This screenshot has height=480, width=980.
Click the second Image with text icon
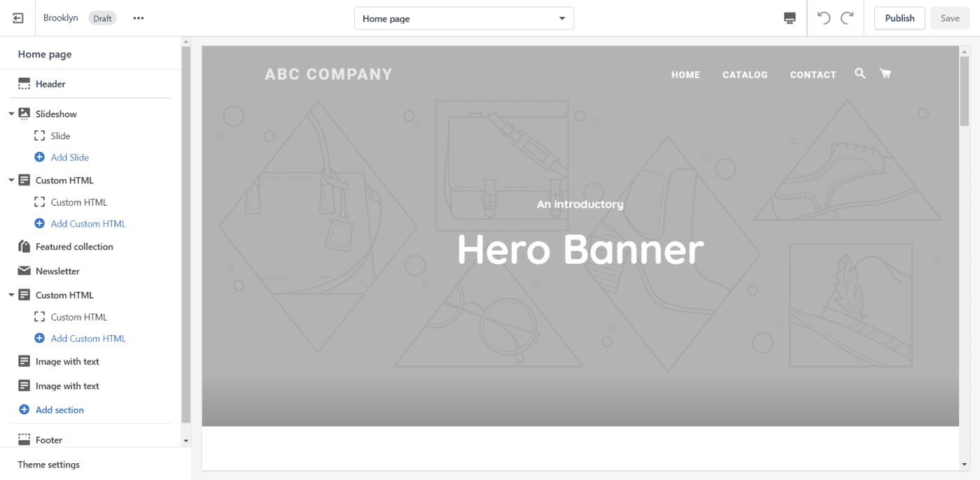pos(24,386)
